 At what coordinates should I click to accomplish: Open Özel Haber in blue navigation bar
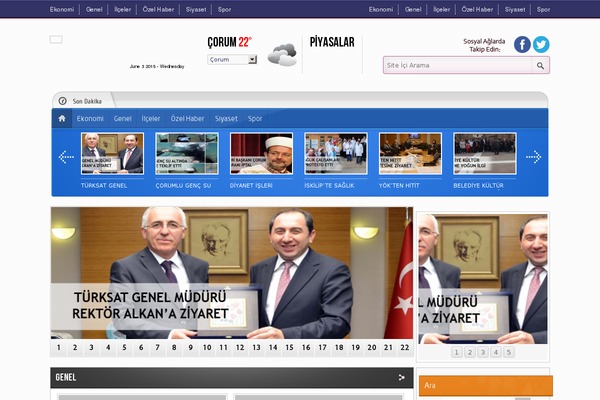188,119
